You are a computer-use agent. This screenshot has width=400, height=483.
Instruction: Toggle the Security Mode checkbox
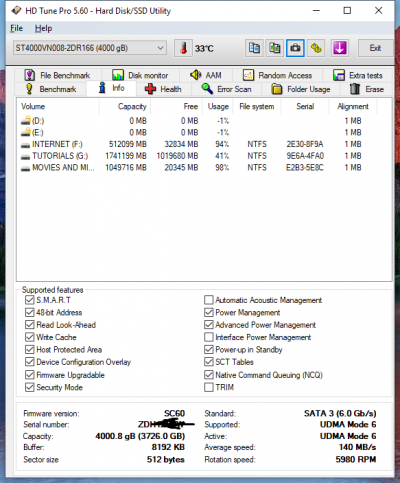pos(30,387)
